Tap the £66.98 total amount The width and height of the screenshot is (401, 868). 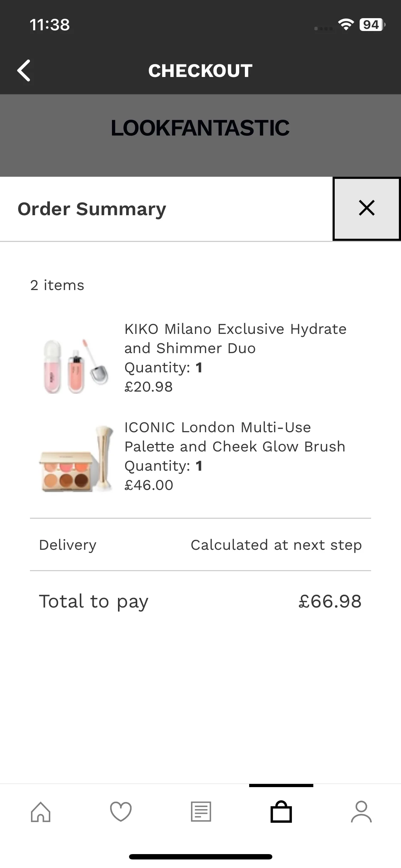(330, 601)
